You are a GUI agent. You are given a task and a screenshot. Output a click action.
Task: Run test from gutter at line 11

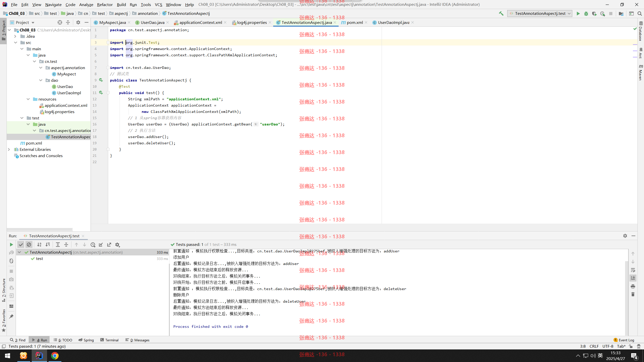[x=101, y=93]
